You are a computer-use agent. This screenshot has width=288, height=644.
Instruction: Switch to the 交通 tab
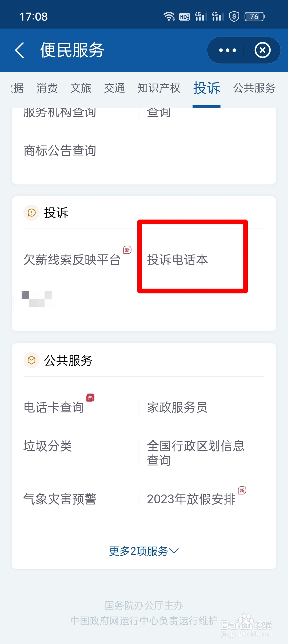click(x=115, y=88)
